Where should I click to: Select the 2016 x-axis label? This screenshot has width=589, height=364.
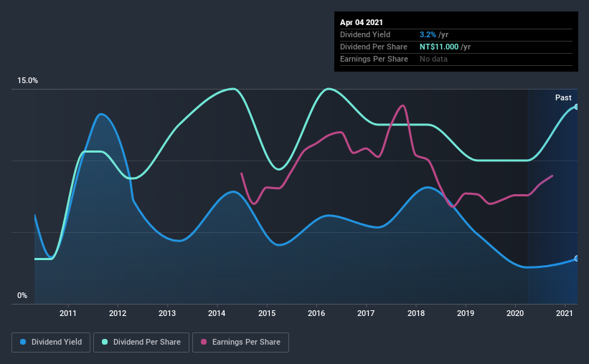316,313
